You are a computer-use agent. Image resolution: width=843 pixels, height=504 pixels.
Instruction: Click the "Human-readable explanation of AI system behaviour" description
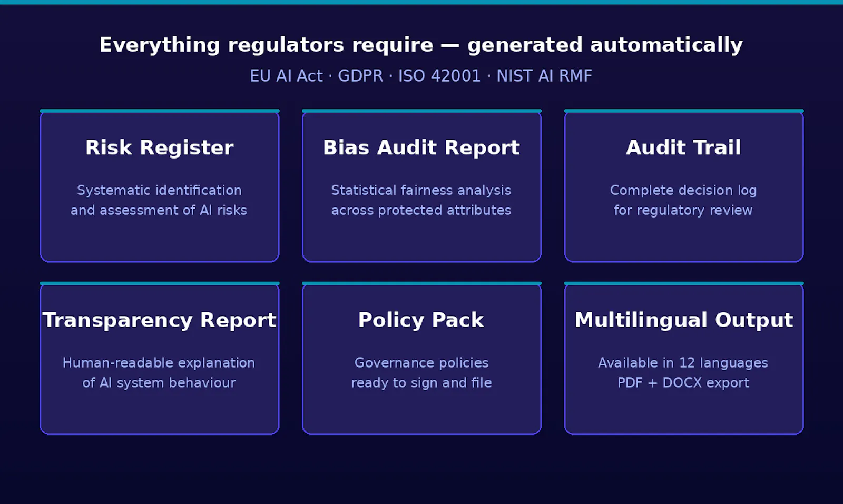(x=159, y=373)
